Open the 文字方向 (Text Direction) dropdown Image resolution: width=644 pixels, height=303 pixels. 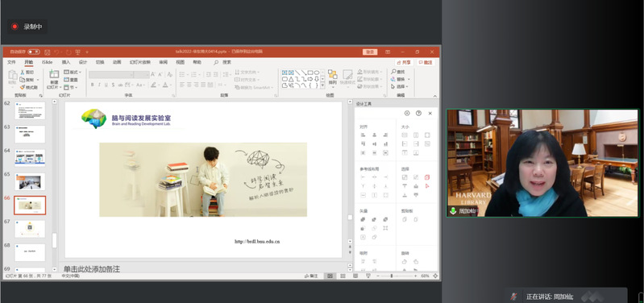tap(247, 73)
